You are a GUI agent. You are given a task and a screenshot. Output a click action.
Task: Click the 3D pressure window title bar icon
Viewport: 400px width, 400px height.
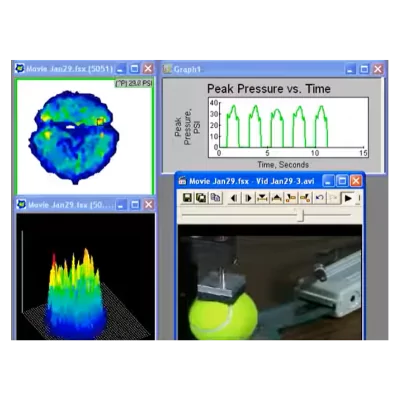click(x=21, y=204)
